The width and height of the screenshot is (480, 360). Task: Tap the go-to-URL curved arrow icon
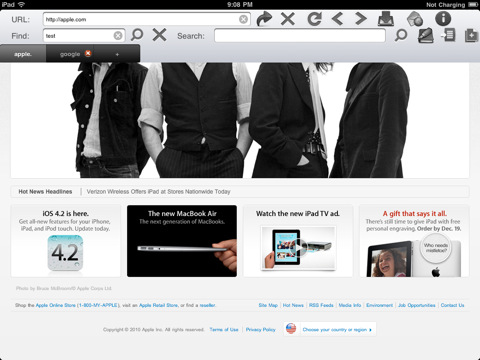[x=264, y=19]
